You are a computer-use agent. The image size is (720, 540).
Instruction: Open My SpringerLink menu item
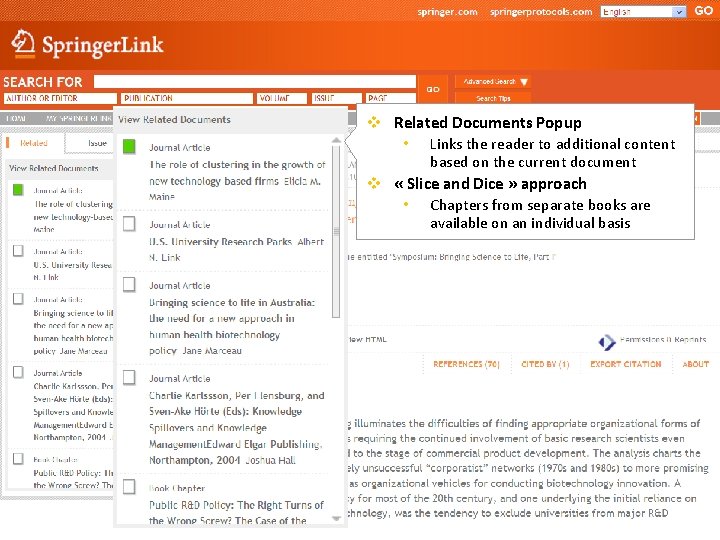79,118
